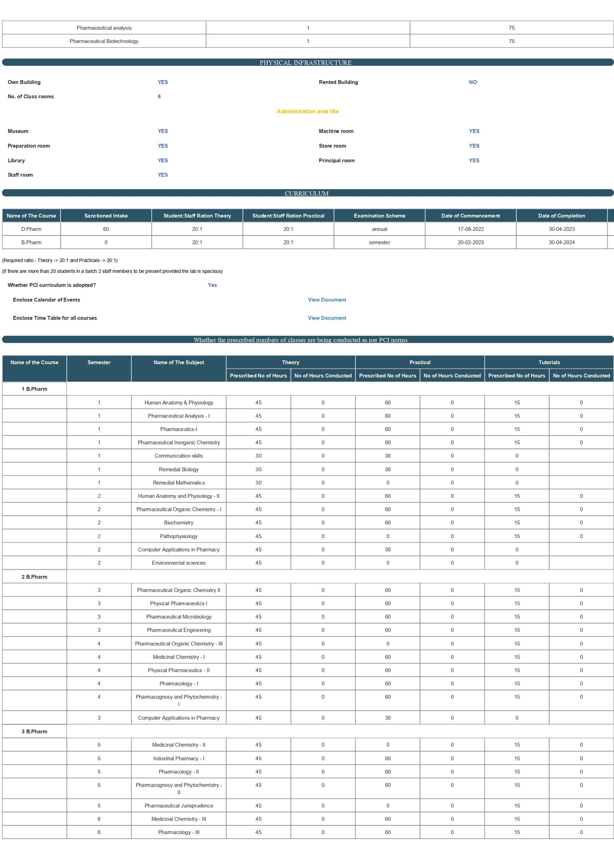Screen dimensions: 614x868
Task: Select the Theory column group header
Action: (x=290, y=362)
